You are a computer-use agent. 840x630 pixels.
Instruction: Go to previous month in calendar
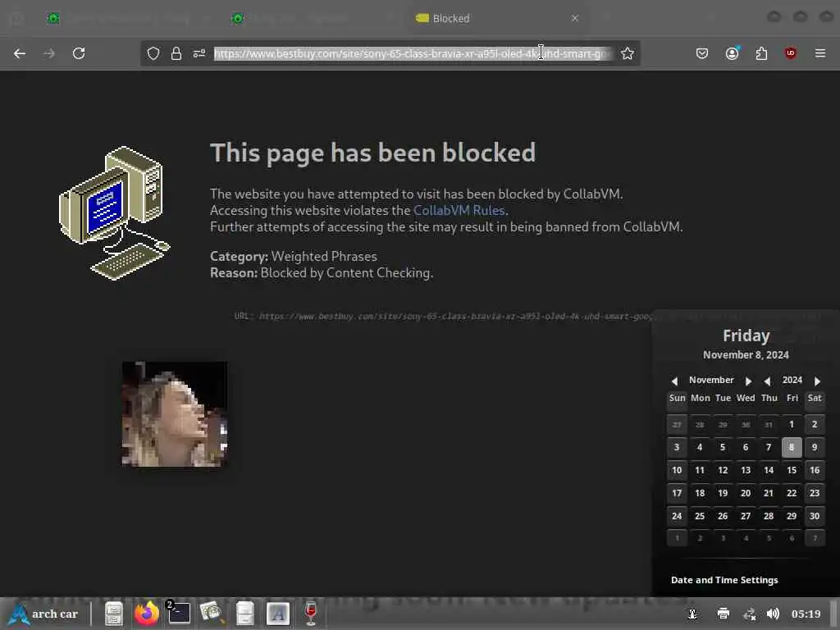674,381
